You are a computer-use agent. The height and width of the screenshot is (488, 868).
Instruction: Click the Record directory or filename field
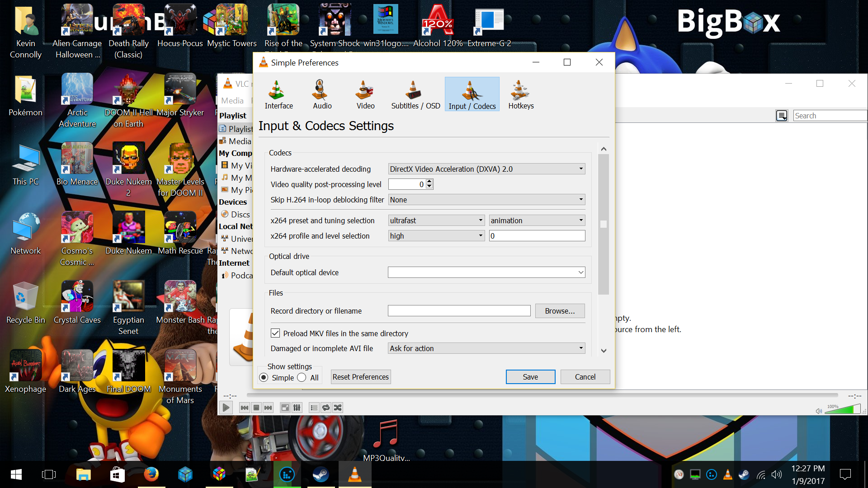[459, 311]
